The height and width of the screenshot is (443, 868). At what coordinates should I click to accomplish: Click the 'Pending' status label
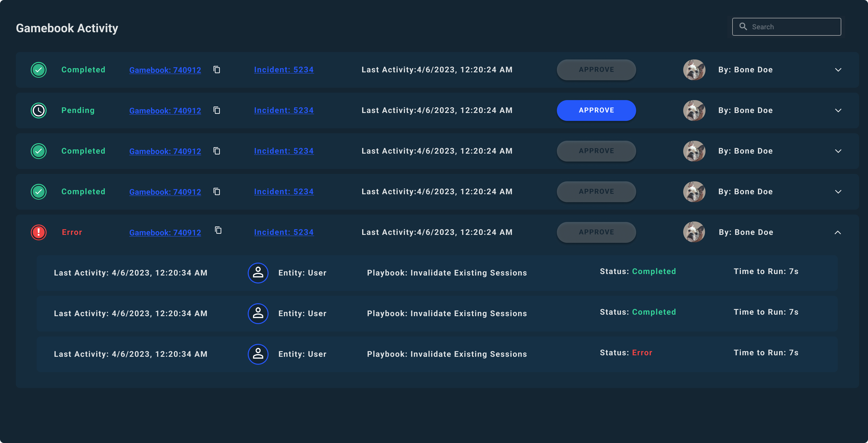pos(78,110)
